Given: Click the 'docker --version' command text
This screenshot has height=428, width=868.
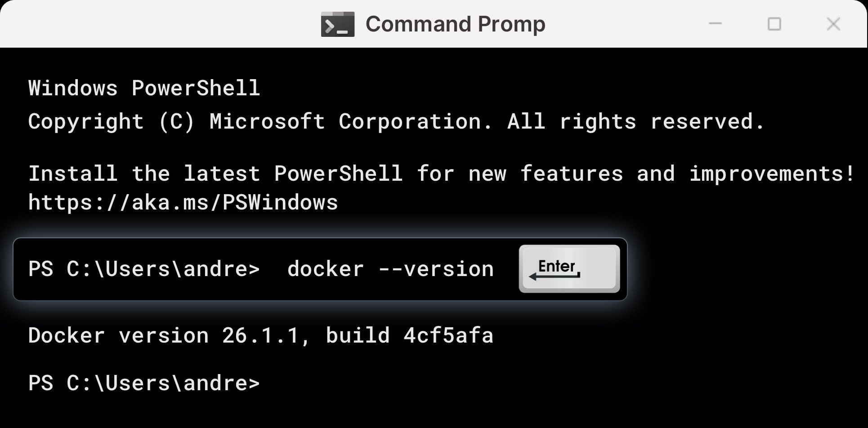Looking at the screenshot, I should click(390, 269).
